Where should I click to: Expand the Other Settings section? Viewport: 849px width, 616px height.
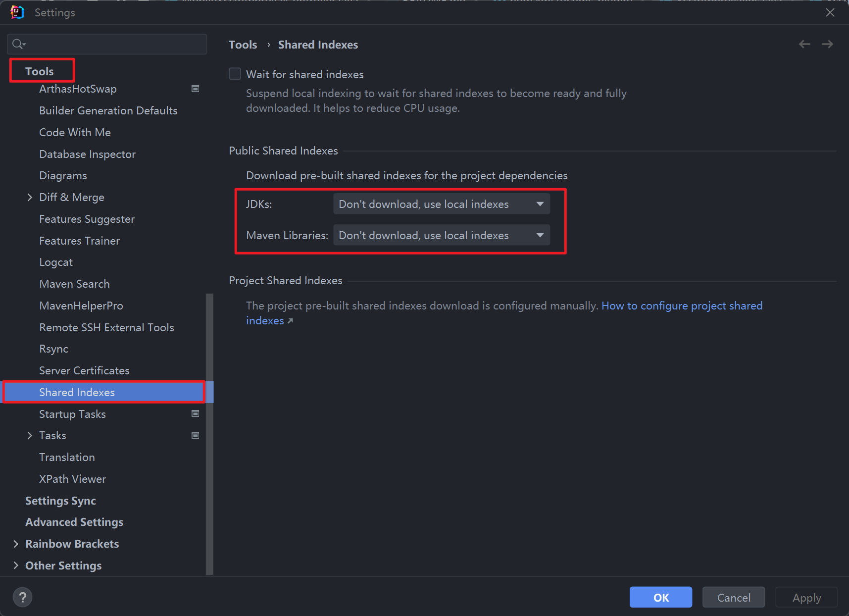(16, 565)
